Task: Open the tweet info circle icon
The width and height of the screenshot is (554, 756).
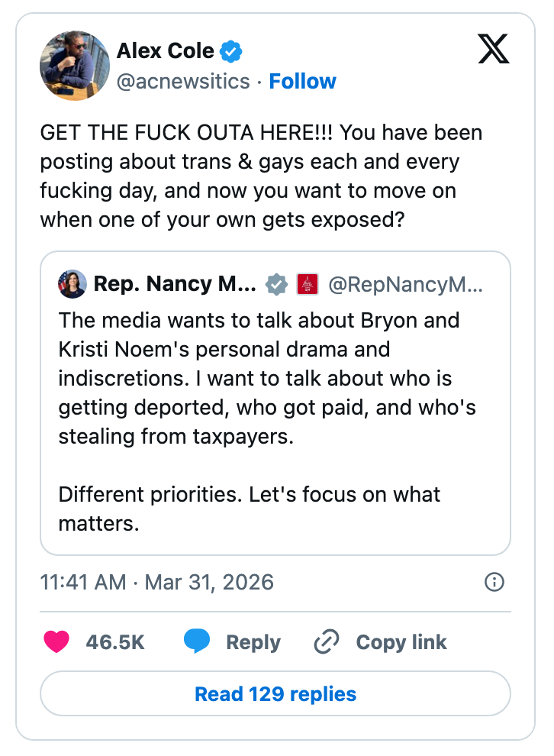Action: coord(493,582)
